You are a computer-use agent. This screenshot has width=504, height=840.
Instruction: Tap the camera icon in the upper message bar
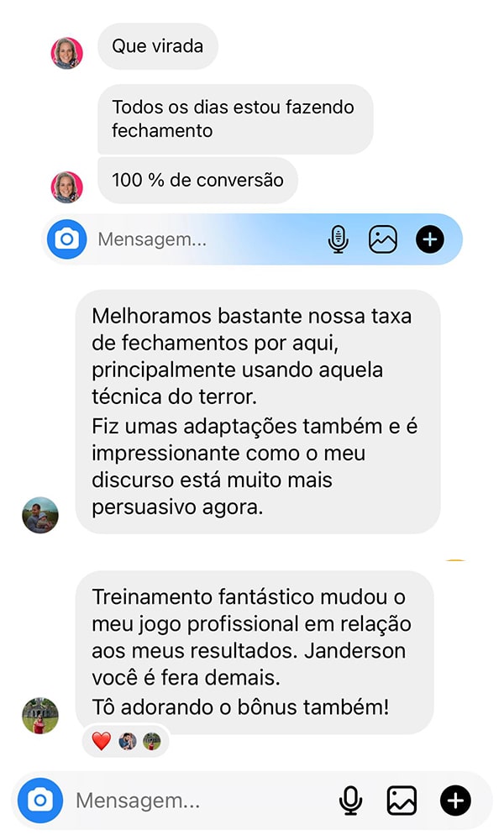67,239
